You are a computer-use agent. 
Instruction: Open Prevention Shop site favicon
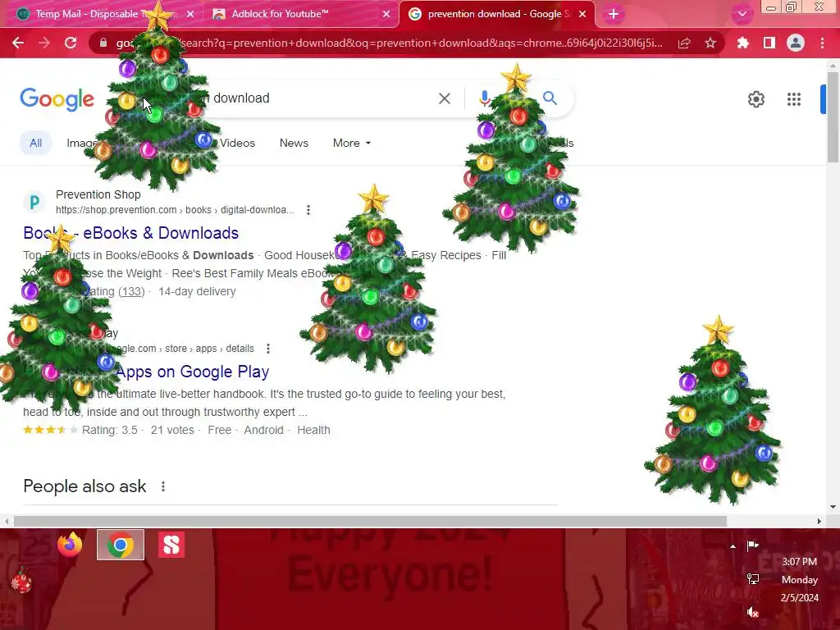pos(34,202)
